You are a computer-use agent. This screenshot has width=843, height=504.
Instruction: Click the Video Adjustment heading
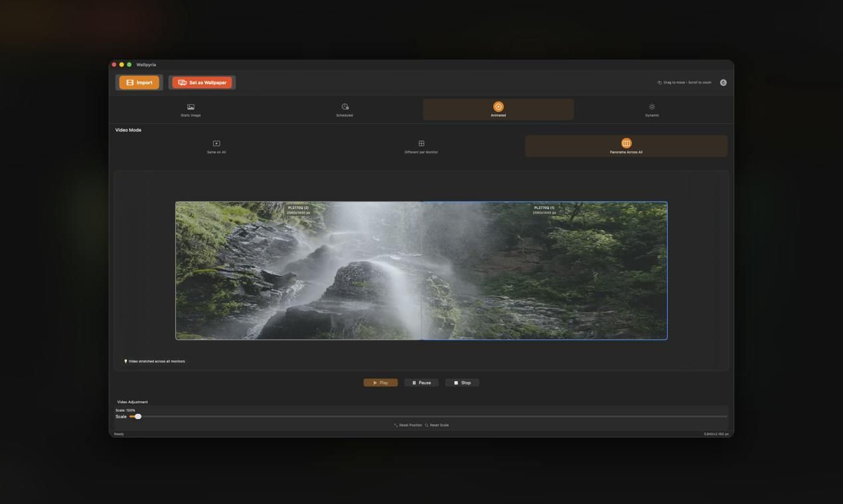(133, 402)
